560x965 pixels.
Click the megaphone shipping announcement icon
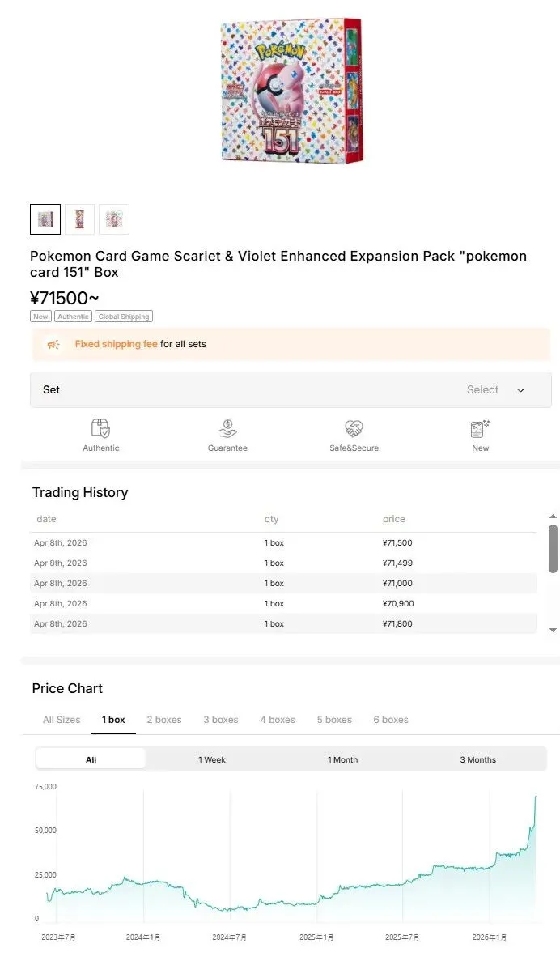point(53,345)
